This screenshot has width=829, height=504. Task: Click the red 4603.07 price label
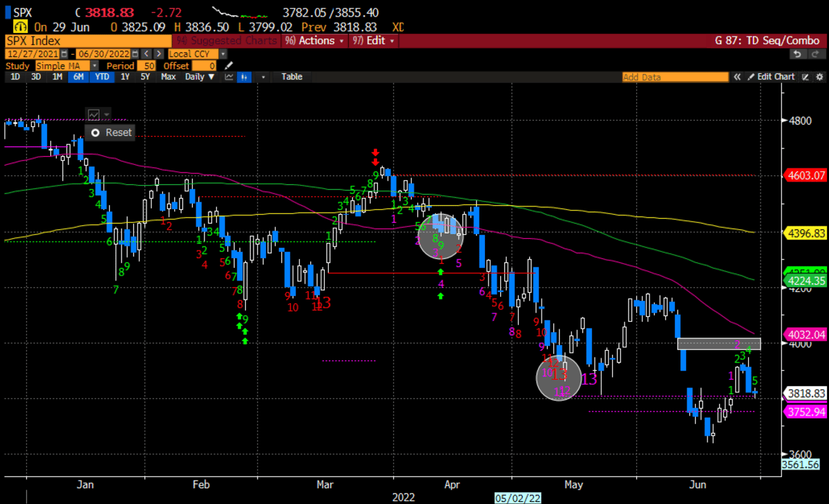805,175
